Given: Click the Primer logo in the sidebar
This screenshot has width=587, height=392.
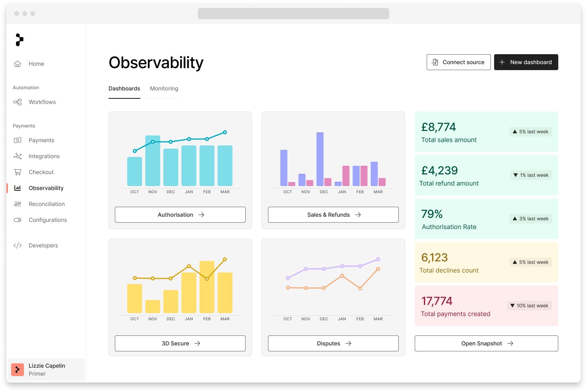Looking at the screenshot, I should pos(19,40).
